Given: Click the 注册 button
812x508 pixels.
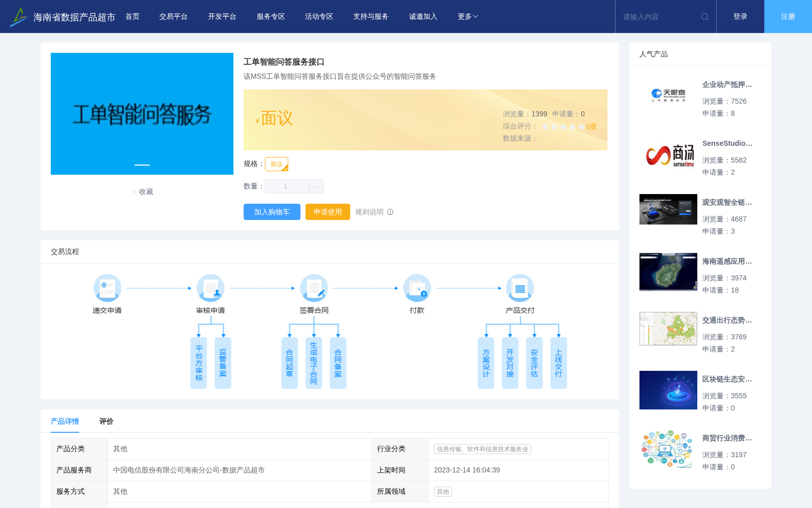Looking at the screenshot, I should [x=788, y=17].
